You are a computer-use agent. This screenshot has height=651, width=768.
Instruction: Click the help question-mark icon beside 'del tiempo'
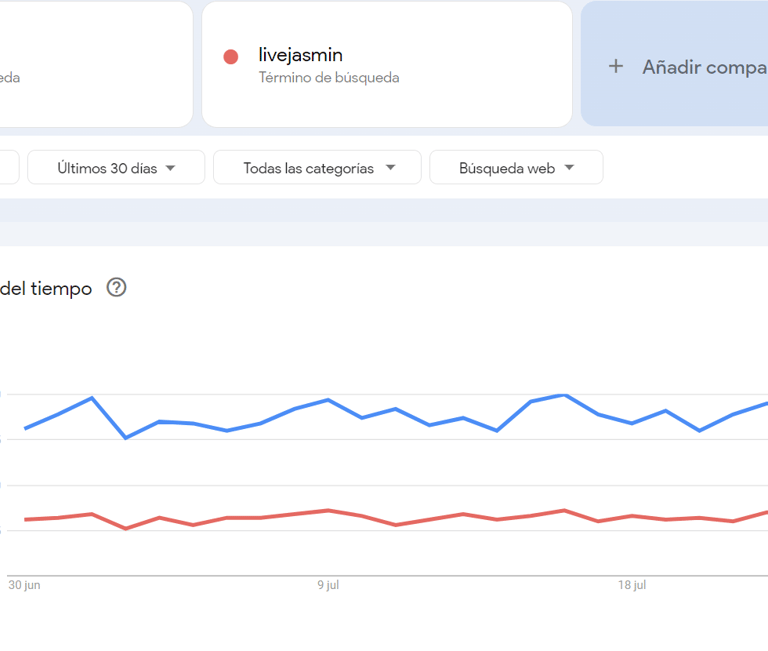(x=117, y=288)
